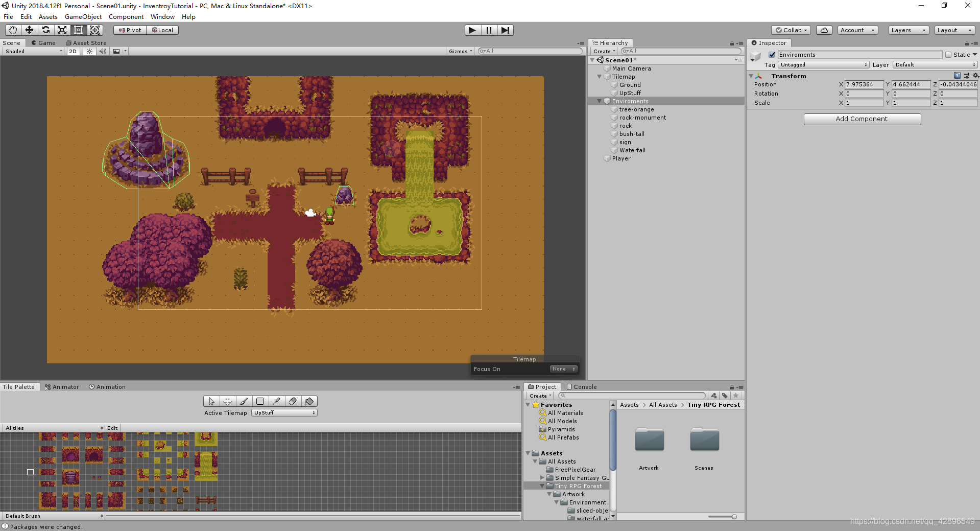Mute scene audio icon

pyautogui.click(x=103, y=51)
